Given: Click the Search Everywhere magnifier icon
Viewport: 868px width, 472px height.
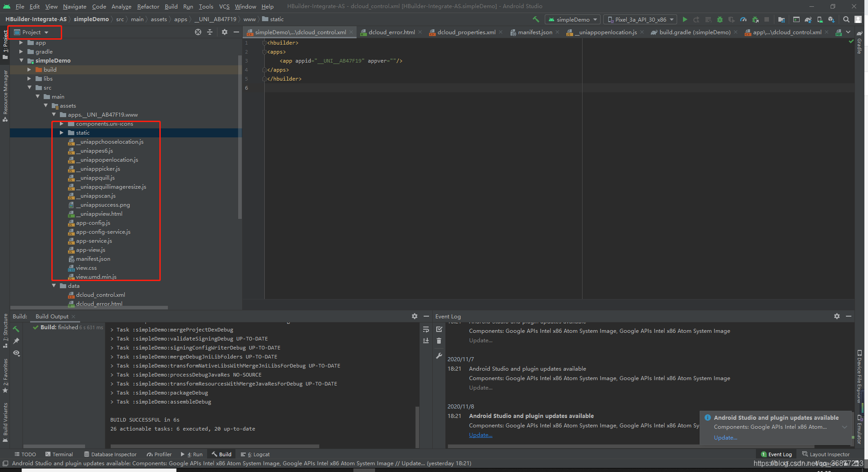Looking at the screenshot, I should [846, 19].
